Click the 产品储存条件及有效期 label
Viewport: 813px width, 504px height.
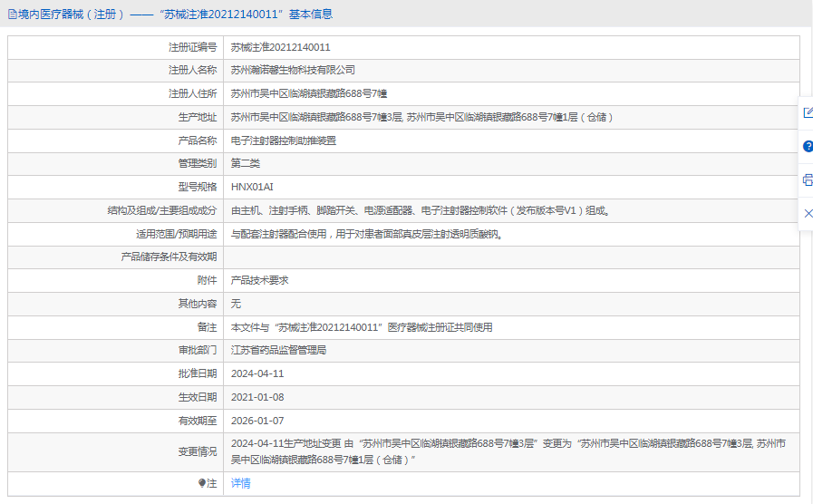pyautogui.click(x=169, y=257)
